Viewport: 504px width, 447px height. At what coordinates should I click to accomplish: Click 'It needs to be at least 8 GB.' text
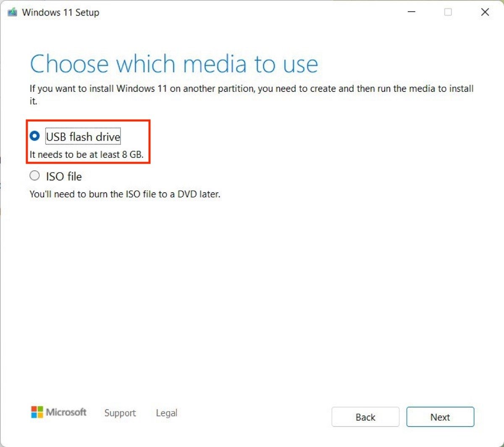(87, 154)
